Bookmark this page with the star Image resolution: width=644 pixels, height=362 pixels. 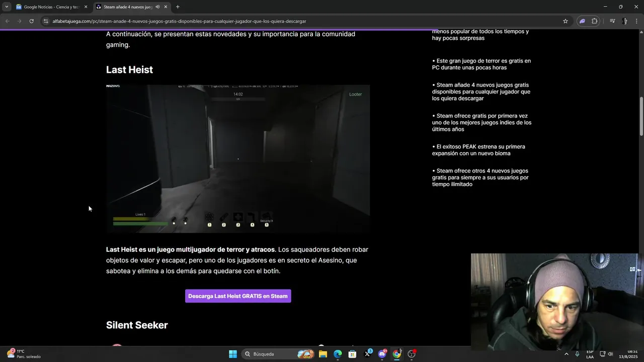pos(566,21)
